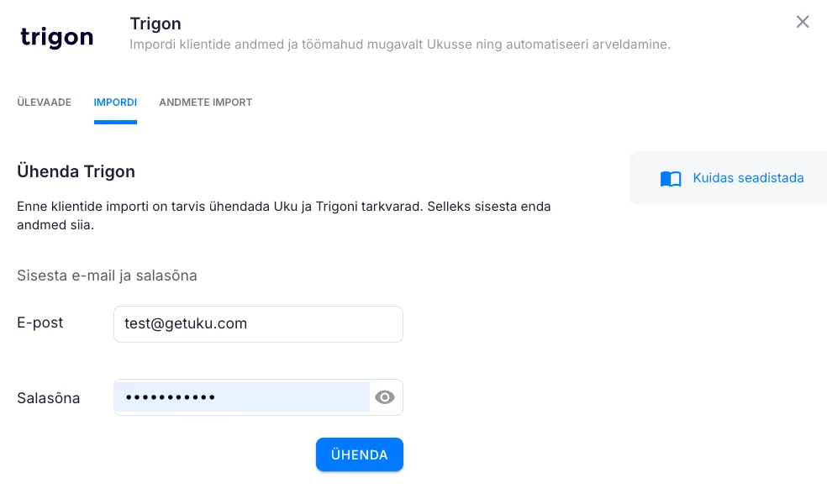The width and height of the screenshot is (827, 504).
Task: Click the open book icon
Action: pyautogui.click(x=671, y=179)
